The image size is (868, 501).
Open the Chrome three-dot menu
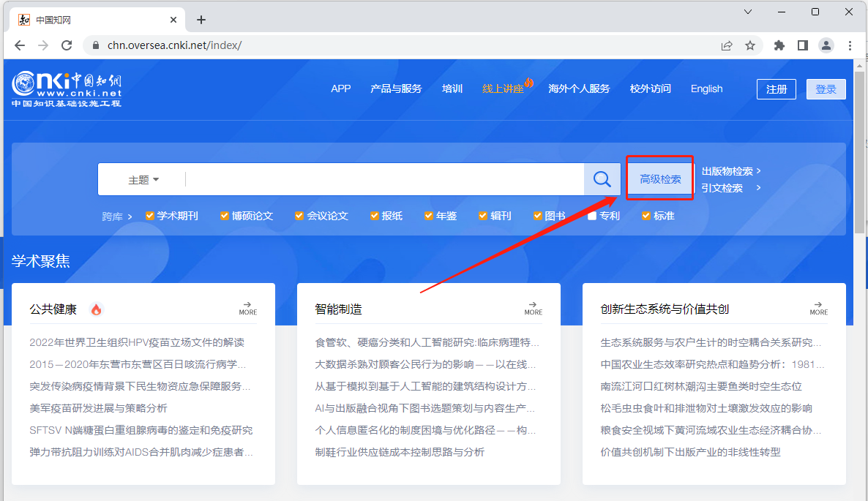850,45
